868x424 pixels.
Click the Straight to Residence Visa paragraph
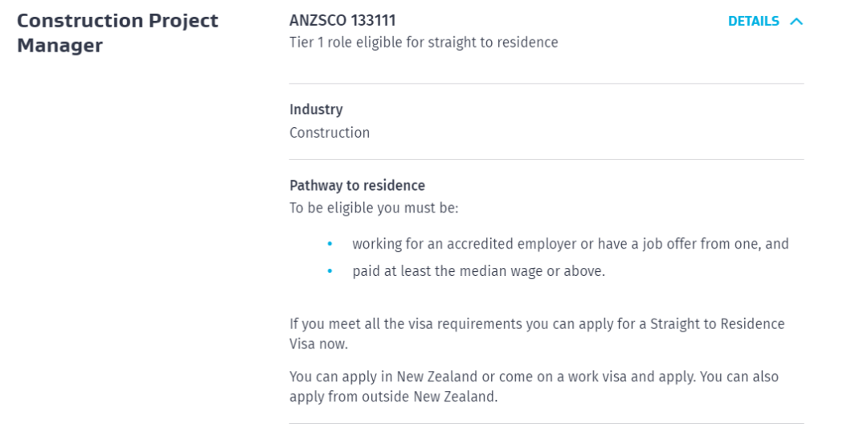click(x=536, y=334)
